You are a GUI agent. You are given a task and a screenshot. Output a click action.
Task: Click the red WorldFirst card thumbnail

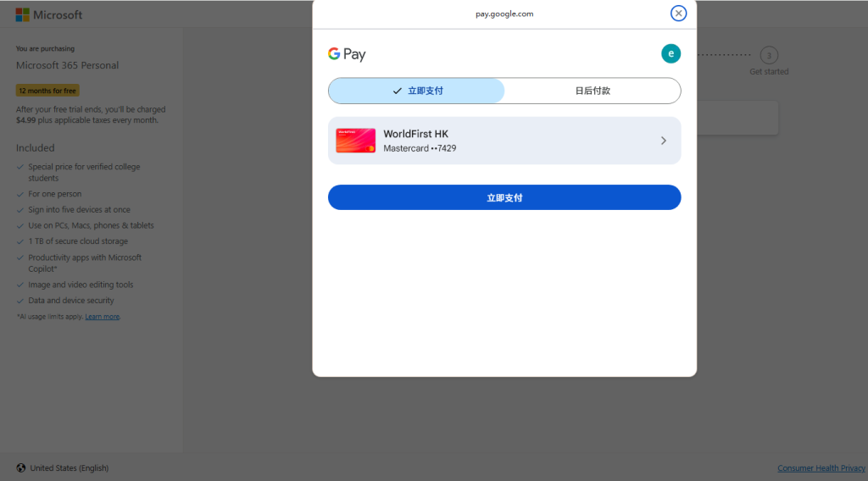(355, 141)
